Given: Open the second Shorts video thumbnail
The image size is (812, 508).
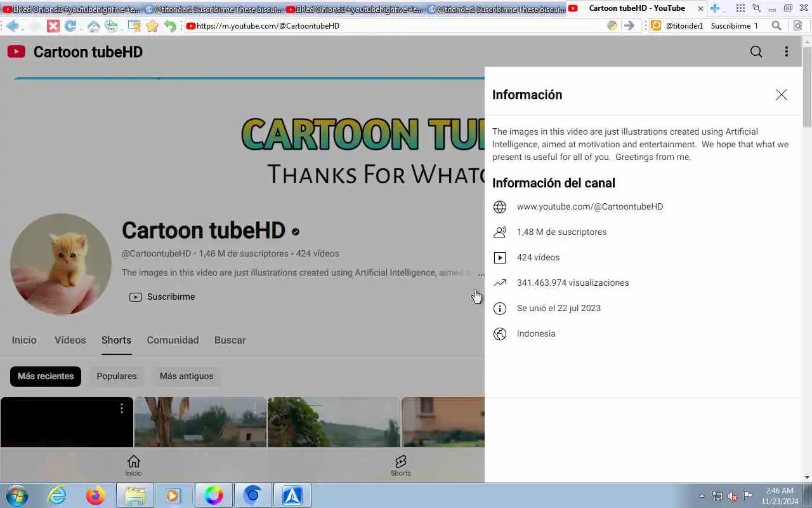Looking at the screenshot, I should point(200,422).
